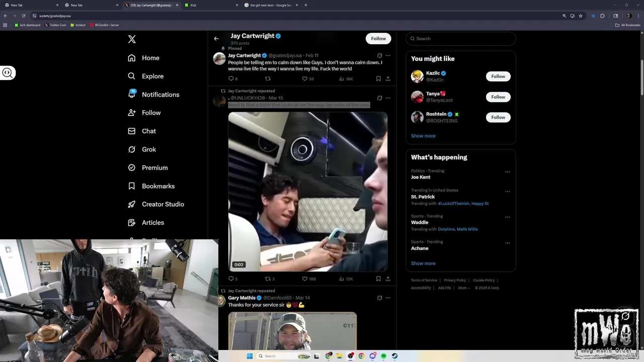644x362 pixels.
Task: Open Spotify from taskbar
Action: [383, 356]
